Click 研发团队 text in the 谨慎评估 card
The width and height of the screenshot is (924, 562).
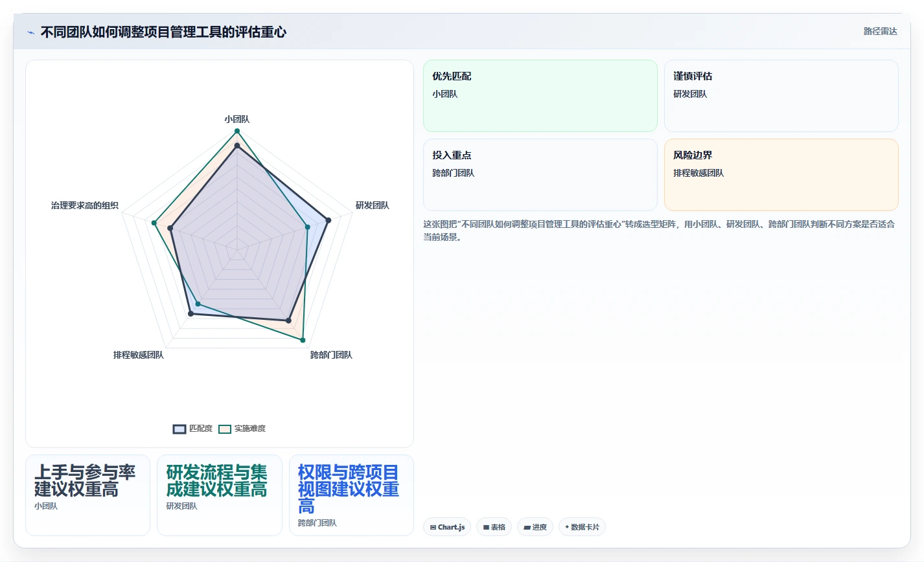pos(690,94)
